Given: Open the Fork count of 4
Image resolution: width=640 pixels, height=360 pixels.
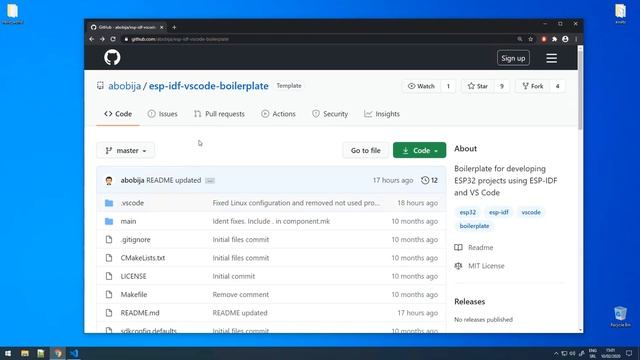Looking at the screenshot, I should [558, 86].
